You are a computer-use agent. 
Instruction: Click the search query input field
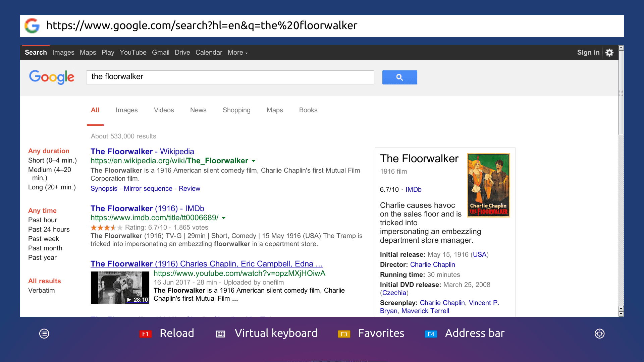(230, 77)
